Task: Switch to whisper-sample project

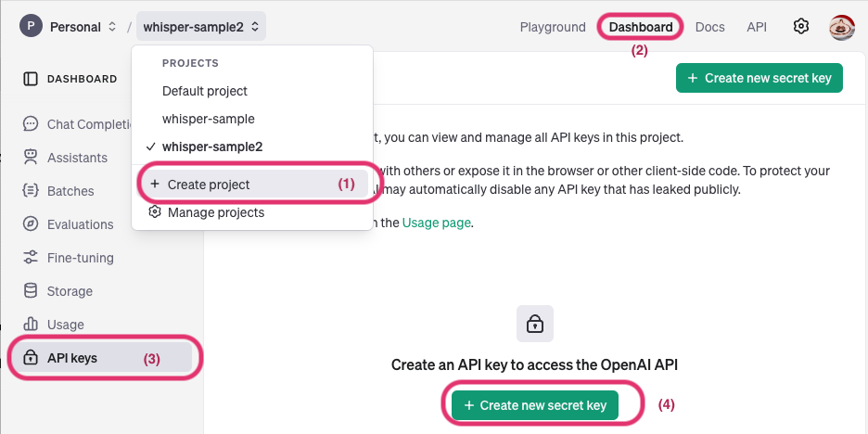Action: pyautogui.click(x=208, y=119)
